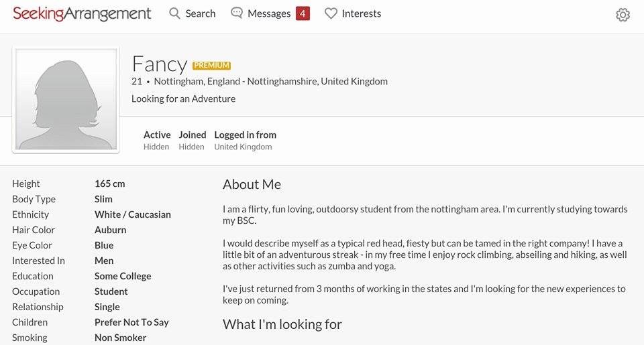
Task: Open the Messages menu item
Action: tap(269, 13)
